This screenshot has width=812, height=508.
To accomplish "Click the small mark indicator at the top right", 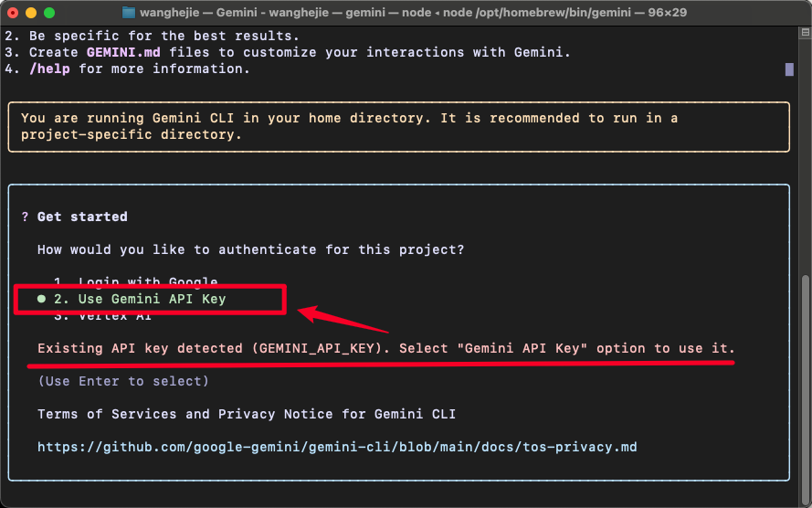I will pos(789,69).
